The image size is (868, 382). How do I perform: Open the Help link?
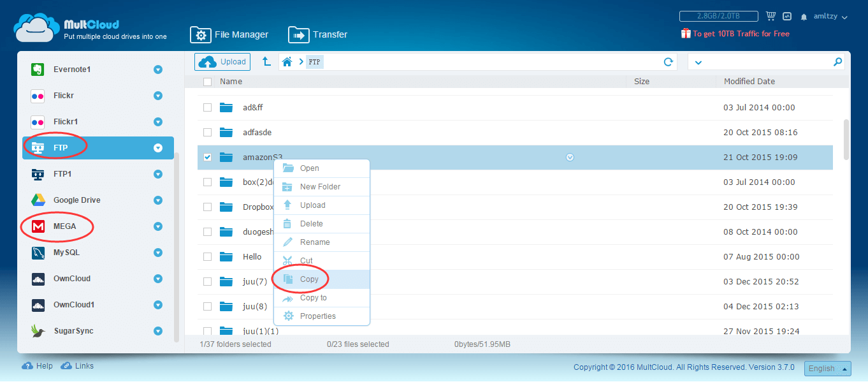[38, 366]
